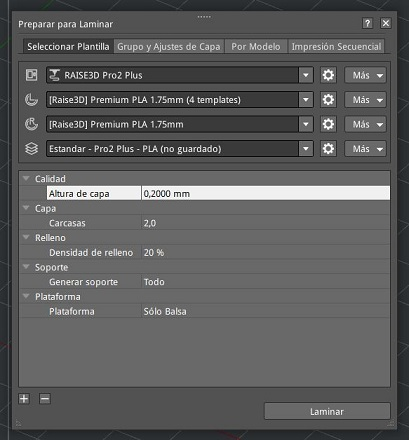Click the question mark help icon
This screenshot has height=440, width=409.
(367, 23)
